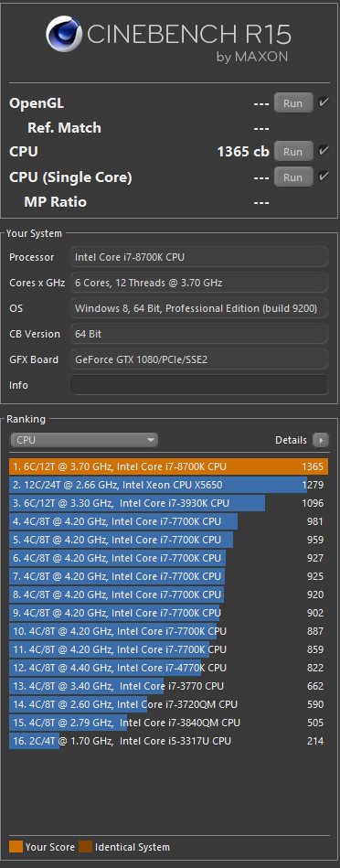Screen dimensions: 340x868
Task: Click the Cinebench sphere logo icon
Action: [64, 34]
